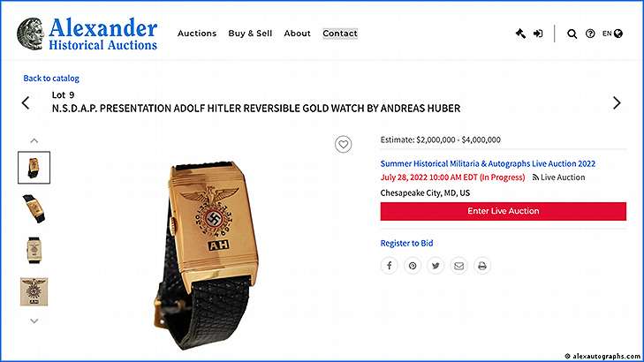Screen dimensions: 644x362
Task: Move thumbnail list down with chevron
Action: point(34,321)
